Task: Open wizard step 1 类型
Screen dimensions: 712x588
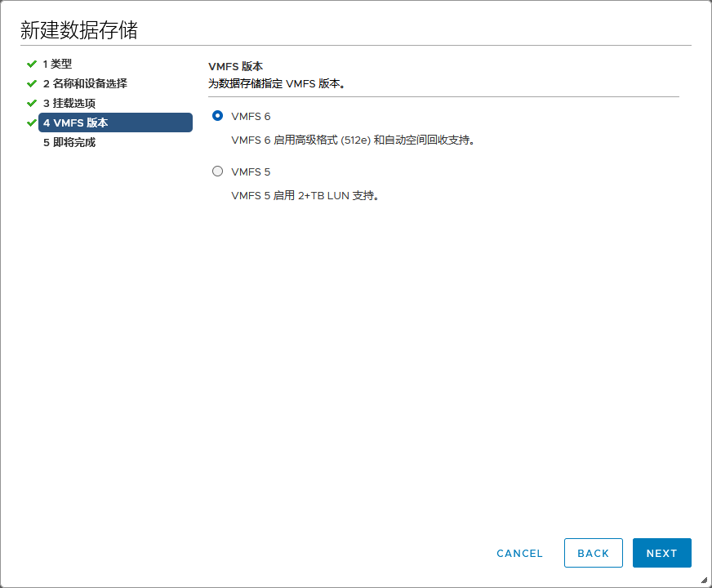Action: coord(60,63)
